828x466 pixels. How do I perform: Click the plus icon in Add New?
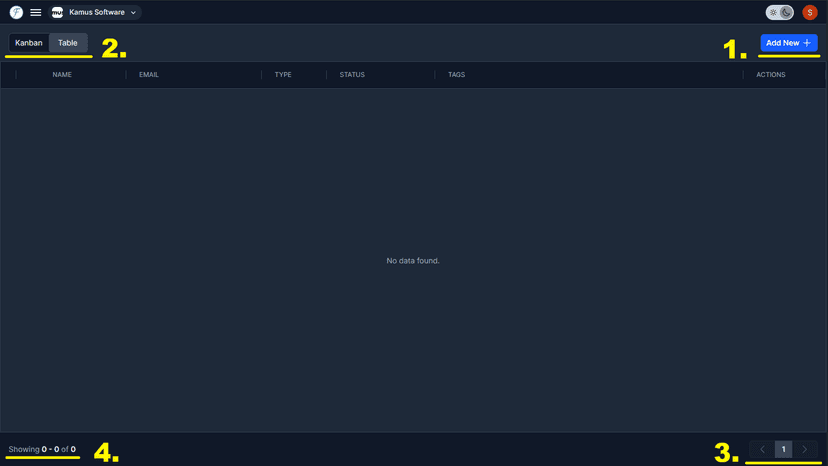(807, 43)
